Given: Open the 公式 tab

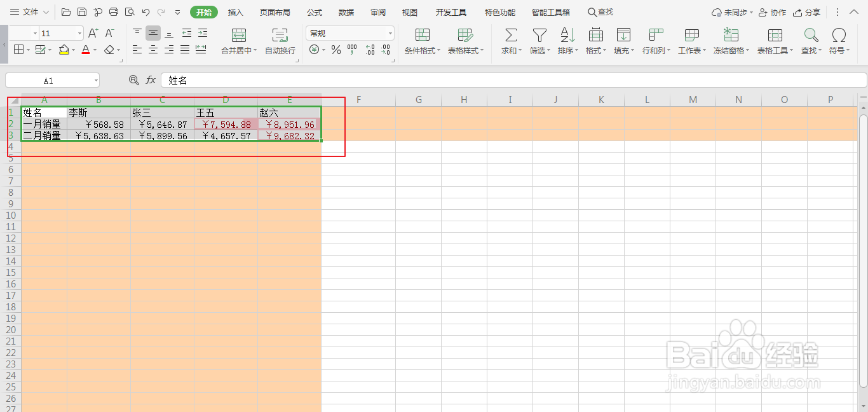Looking at the screenshot, I should [315, 12].
